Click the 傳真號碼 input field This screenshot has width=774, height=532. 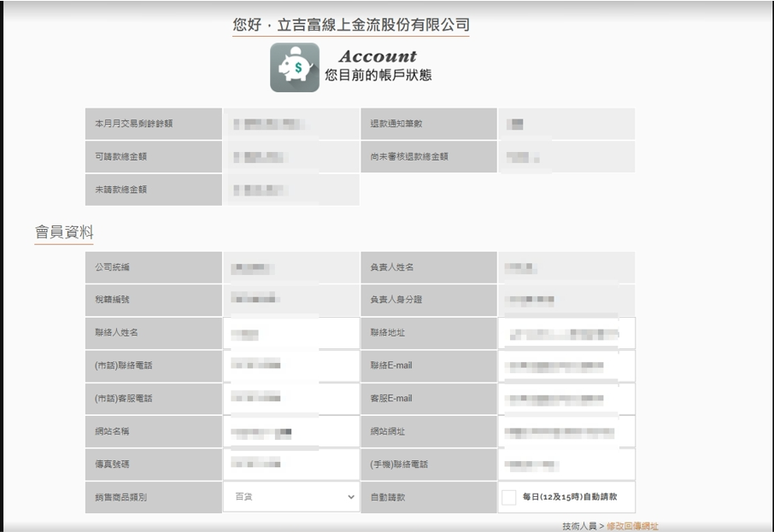[x=291, y=465]
